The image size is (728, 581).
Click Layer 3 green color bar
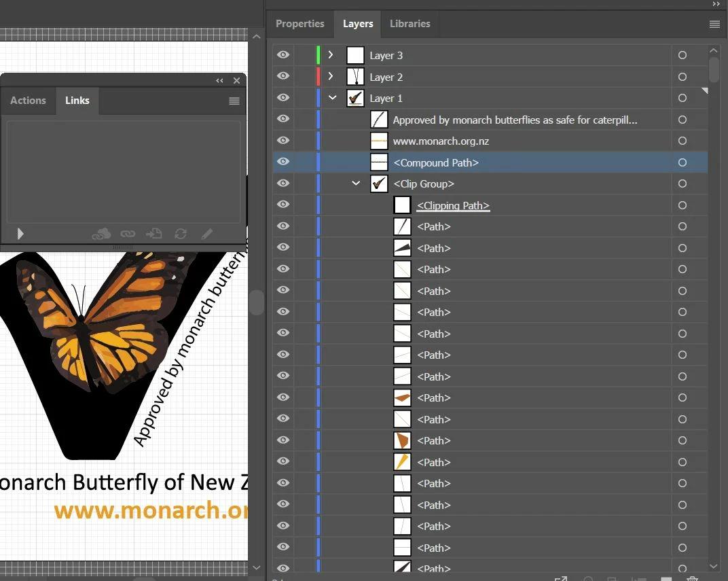pyautogui.click(x=318, y=55)
